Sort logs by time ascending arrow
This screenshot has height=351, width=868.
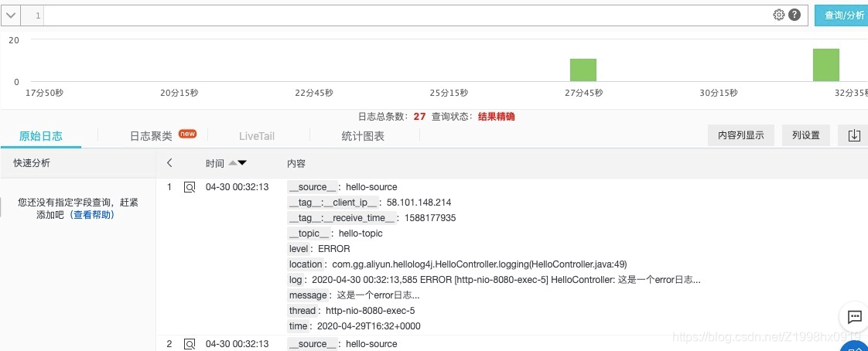pyautogui.click(x=233, y=163)
